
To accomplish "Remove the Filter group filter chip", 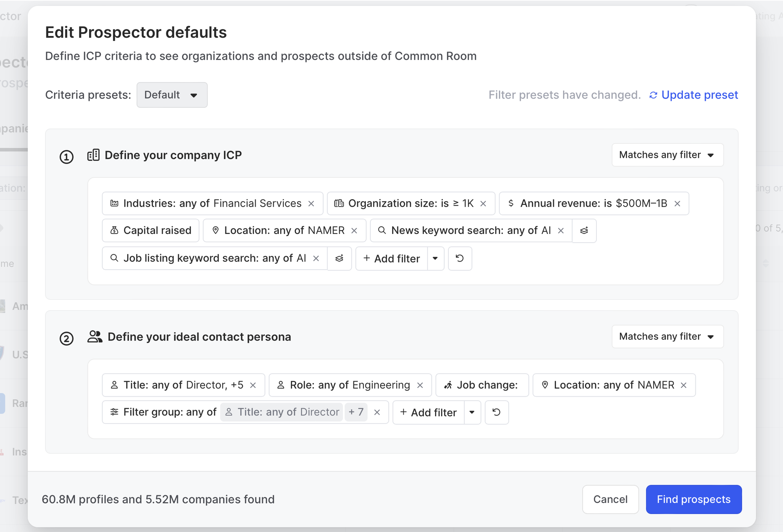I will 377,412.
